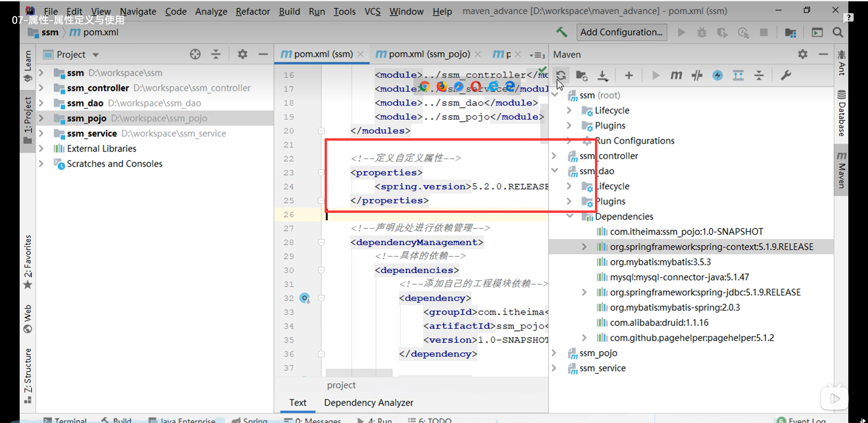Switch to pom.xml (ssm_pojo) tab
The width and height of the screenshot is (868, 423).
(429, 54)
